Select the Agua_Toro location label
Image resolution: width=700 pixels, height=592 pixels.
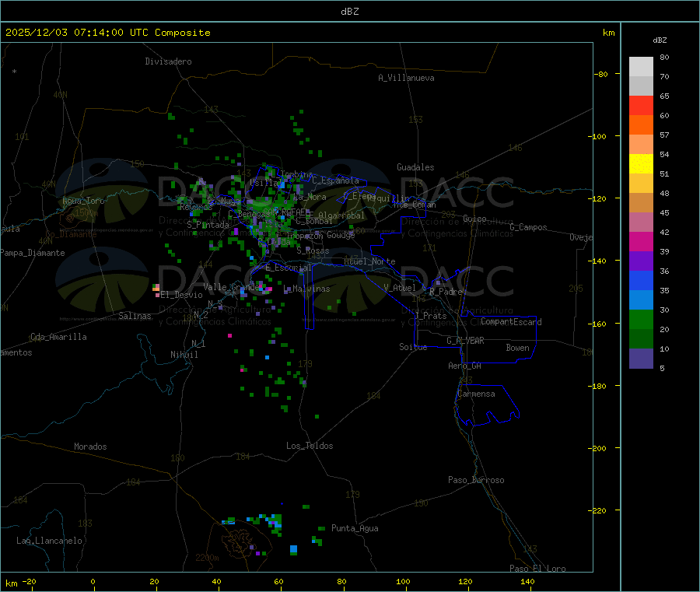tap(83, 201)
